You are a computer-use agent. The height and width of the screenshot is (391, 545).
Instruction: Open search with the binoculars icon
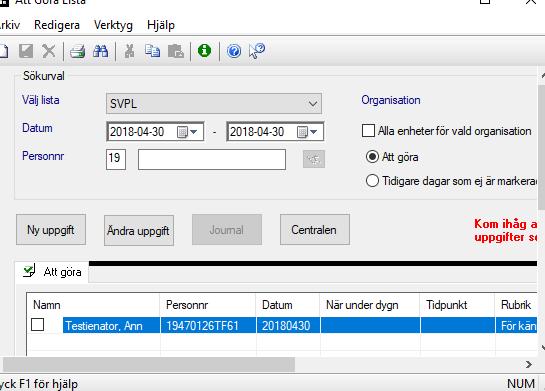point(100,51)
